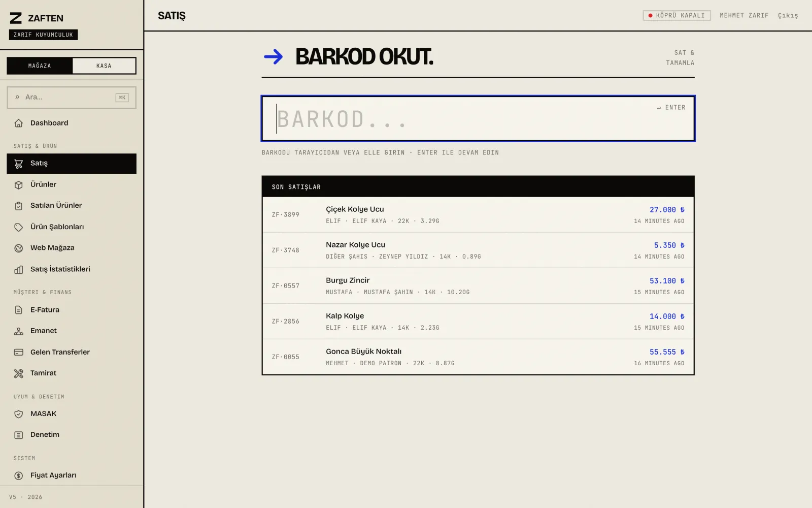Screen dimensions: 812x508
Task: Click the Zaften Z logo icon
Action: 16,18
